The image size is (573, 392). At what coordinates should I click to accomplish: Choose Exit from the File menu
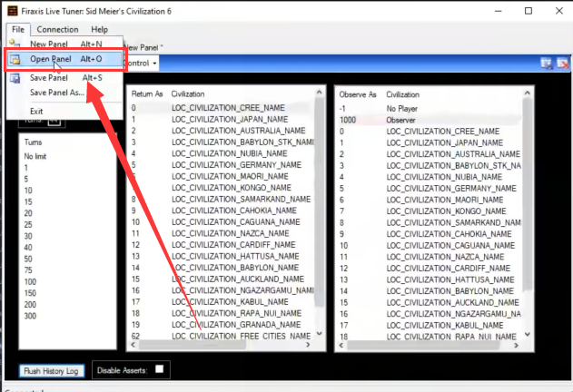click(x=64, y=111)
